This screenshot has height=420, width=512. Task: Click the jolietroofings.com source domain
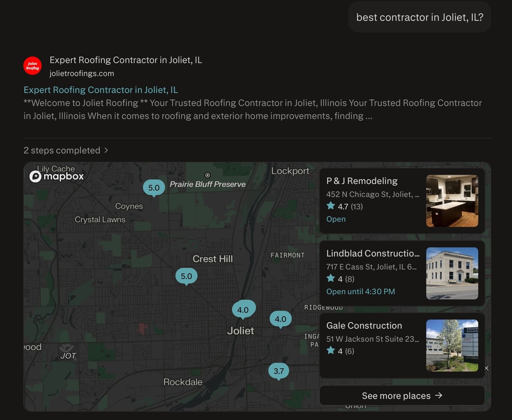82,73
